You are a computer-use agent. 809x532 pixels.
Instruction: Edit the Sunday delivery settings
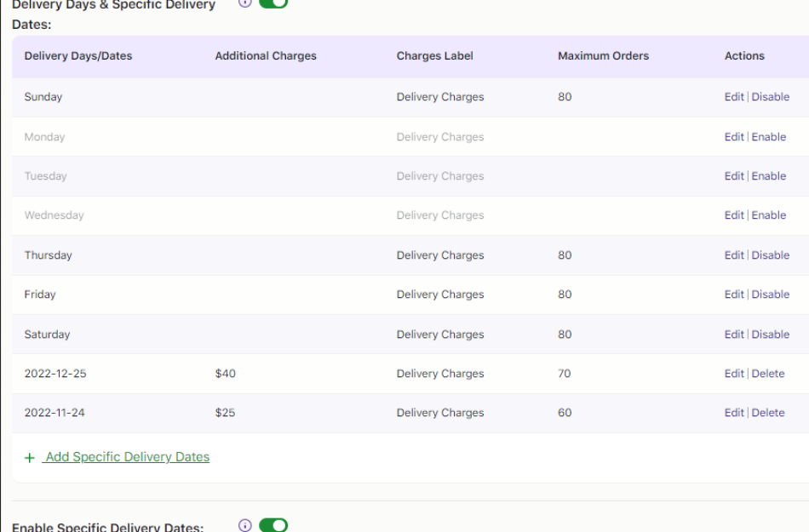(x=733, y=96)
